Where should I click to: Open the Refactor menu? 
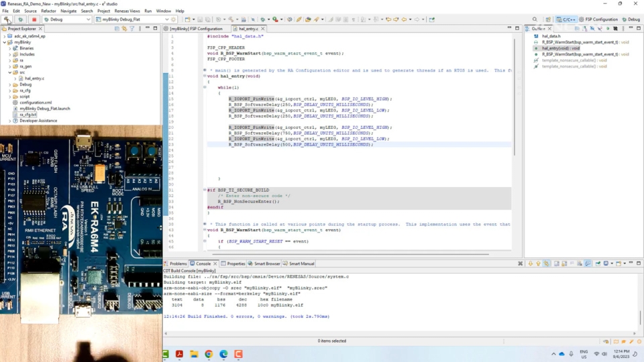tap(48, 11)
